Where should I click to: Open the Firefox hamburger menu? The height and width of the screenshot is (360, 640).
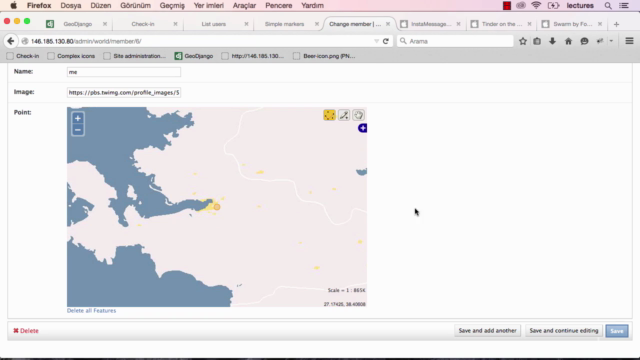(x=629, y=41)
